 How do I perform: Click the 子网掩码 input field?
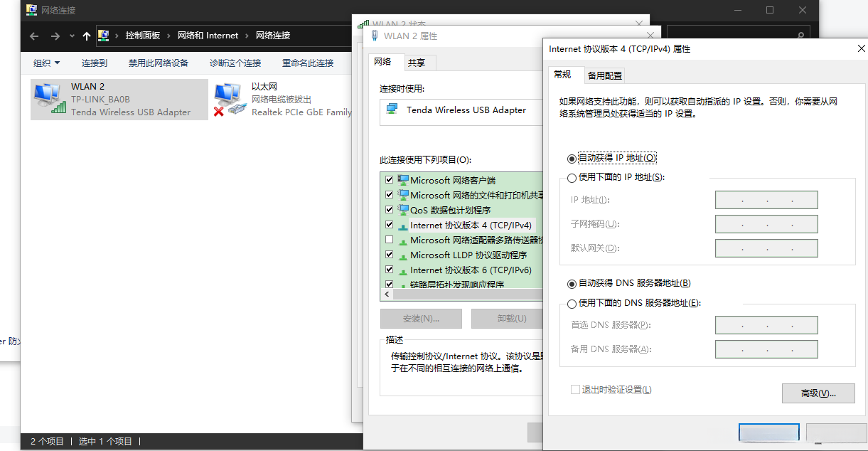766,224
